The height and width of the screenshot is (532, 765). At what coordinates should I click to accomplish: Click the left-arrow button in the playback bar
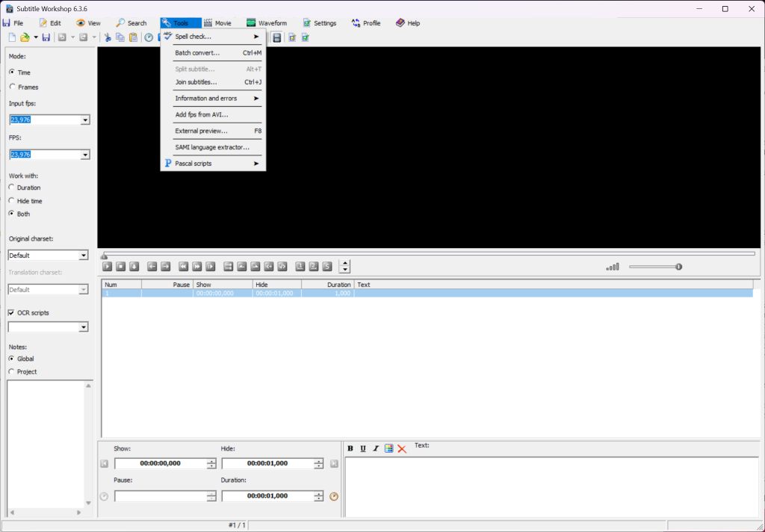[152, 267]
